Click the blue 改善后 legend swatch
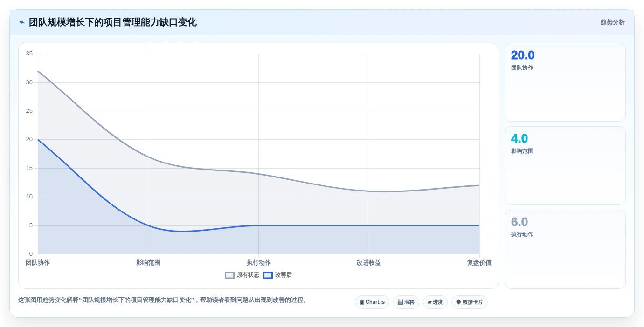The width and height of the screenshot is (644, 327). click(x=268, y=275)
